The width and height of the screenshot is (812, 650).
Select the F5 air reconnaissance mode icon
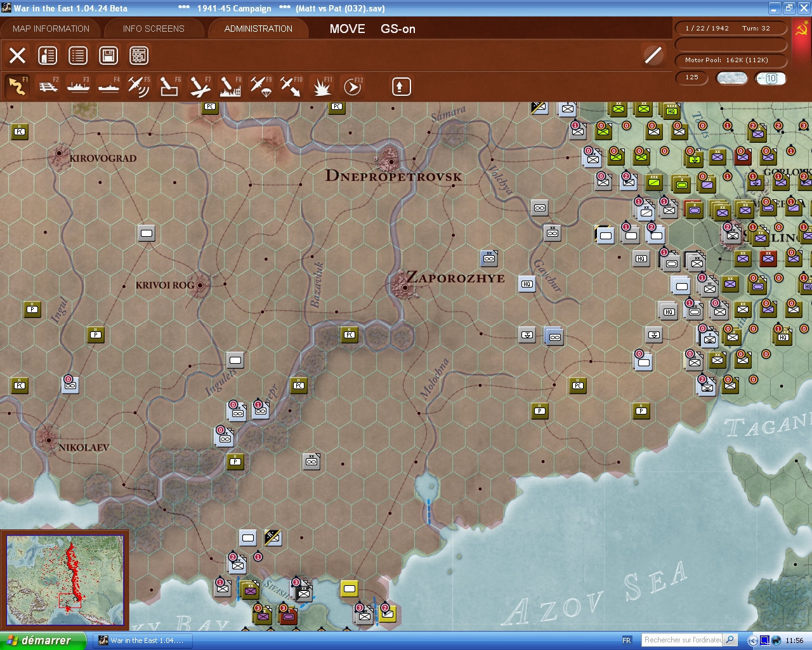[138, 86]
